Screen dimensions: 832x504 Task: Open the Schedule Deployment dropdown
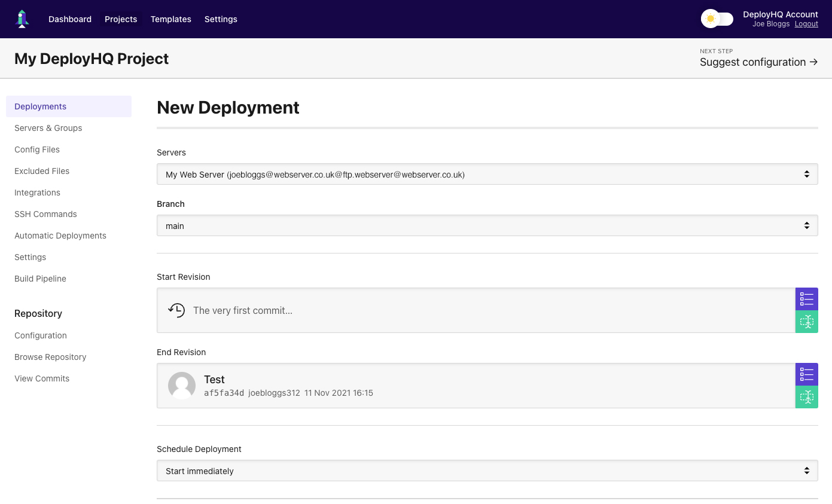(487, 471)
